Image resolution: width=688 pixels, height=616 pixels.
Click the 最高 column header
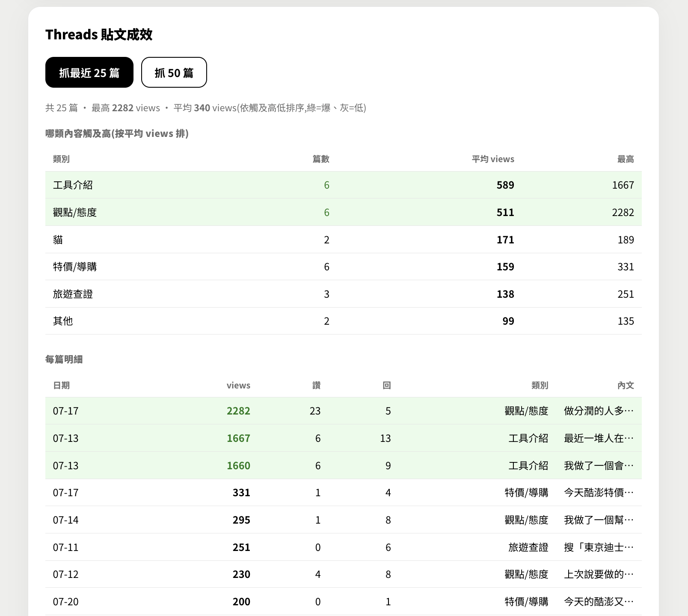(x=626, y=159)
